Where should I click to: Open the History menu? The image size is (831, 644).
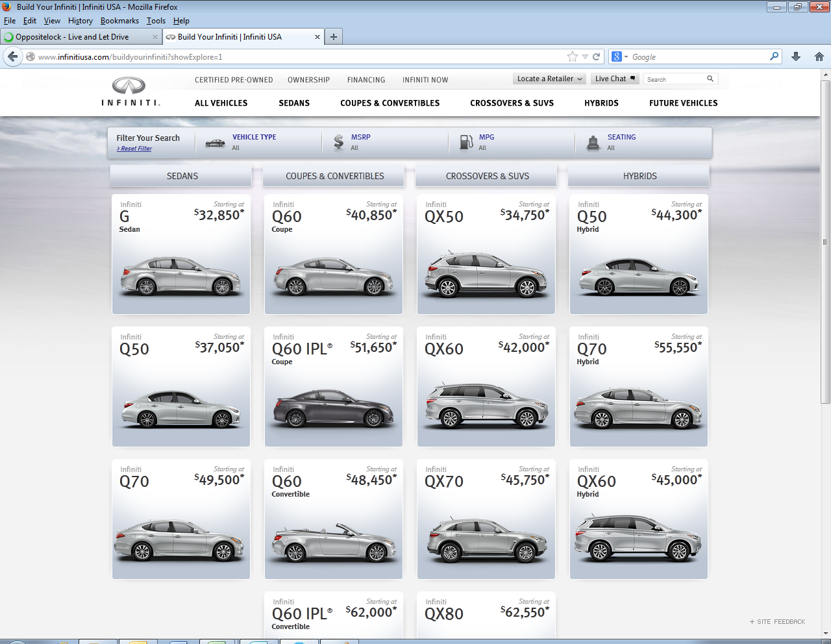(x=80, y=21)
